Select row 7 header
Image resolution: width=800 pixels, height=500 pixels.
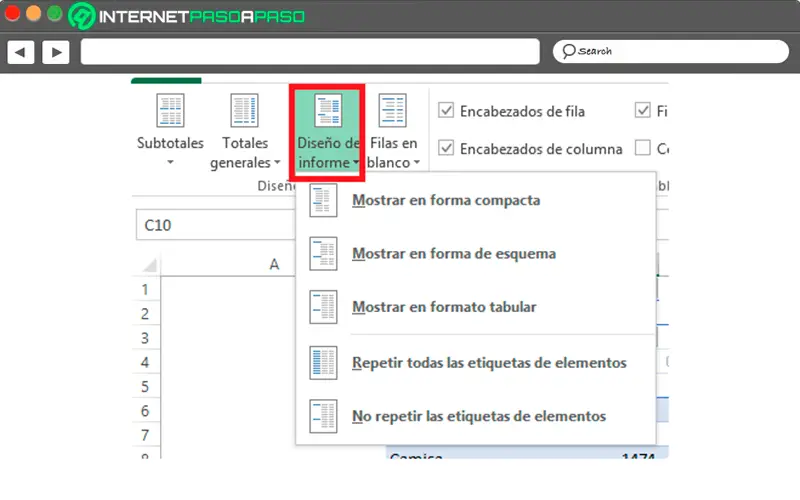point(145,435)
